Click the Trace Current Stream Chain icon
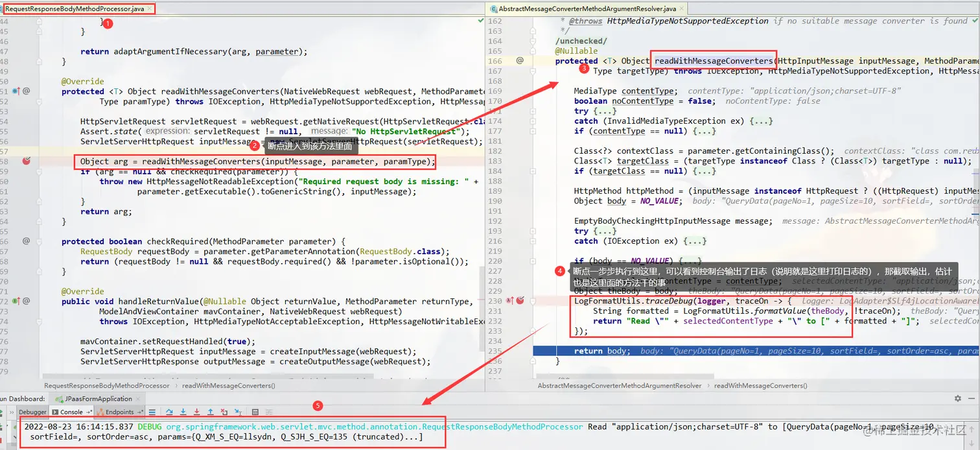Viewport: 980px width, 450px height. 269,412
